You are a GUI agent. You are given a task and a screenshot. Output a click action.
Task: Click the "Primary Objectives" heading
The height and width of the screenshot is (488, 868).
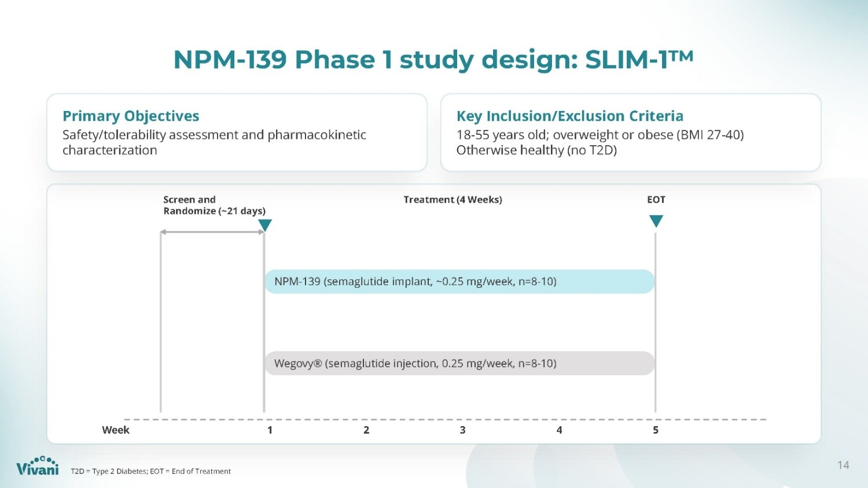point(131,116)
